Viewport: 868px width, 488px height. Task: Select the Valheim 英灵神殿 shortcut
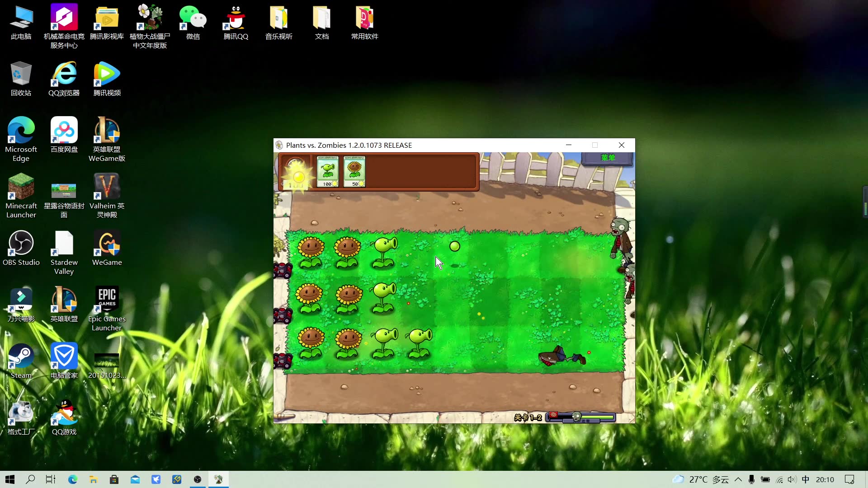tap(107, 196)
